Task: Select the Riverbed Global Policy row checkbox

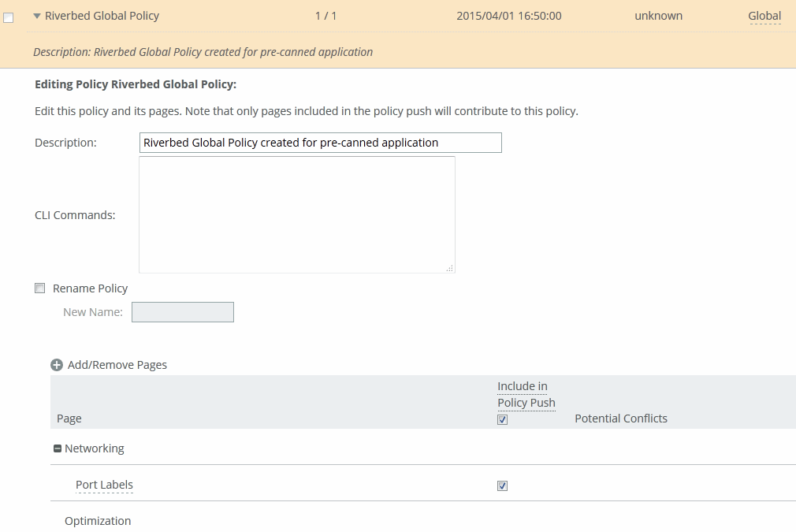Action: [9, 17]
